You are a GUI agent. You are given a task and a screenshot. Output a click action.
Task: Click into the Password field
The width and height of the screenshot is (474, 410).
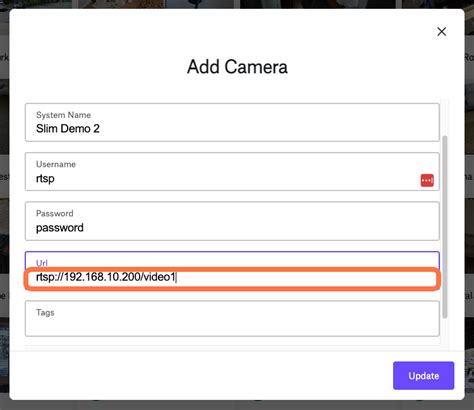tap(232, 221)
